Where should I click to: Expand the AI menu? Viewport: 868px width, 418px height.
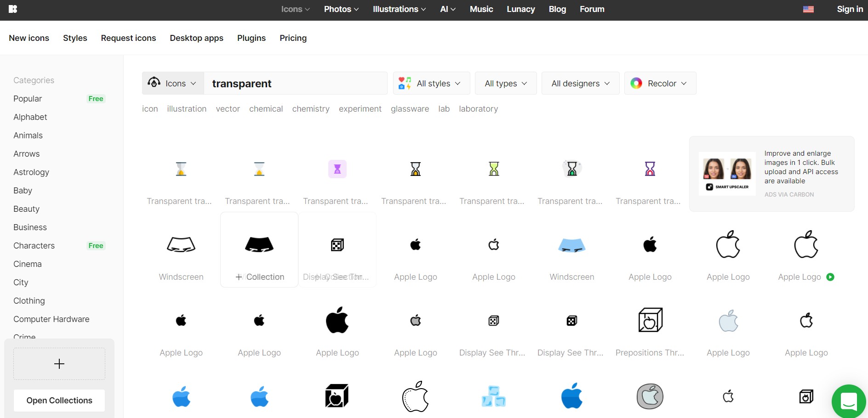(448, 9)
